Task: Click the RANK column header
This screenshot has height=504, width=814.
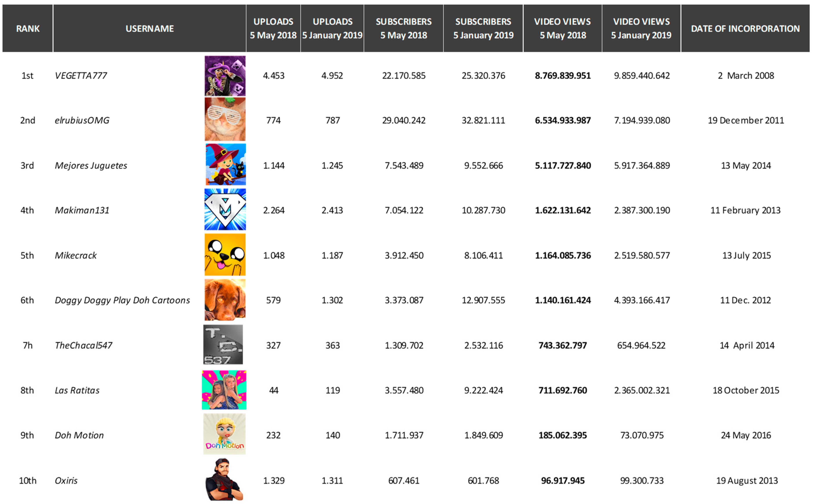Action: [x=28, y=29]
